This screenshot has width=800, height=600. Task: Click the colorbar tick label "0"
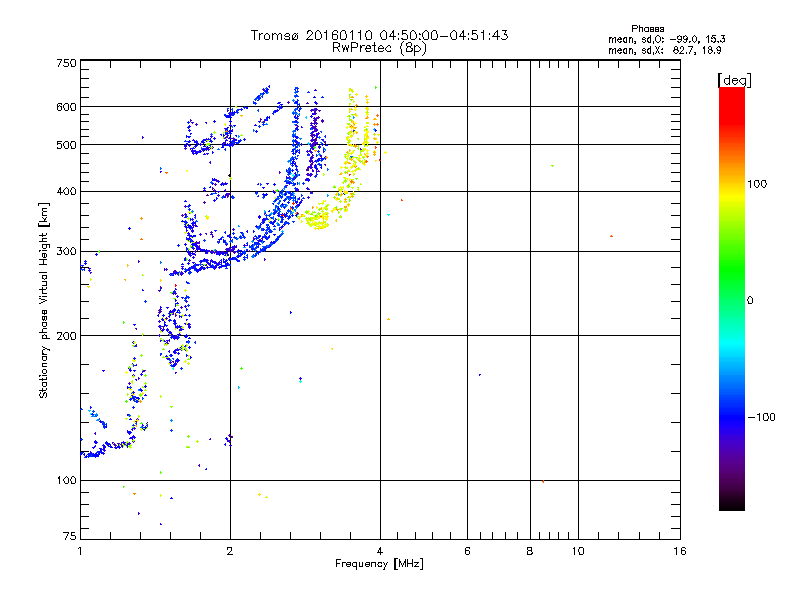(749, 300)
